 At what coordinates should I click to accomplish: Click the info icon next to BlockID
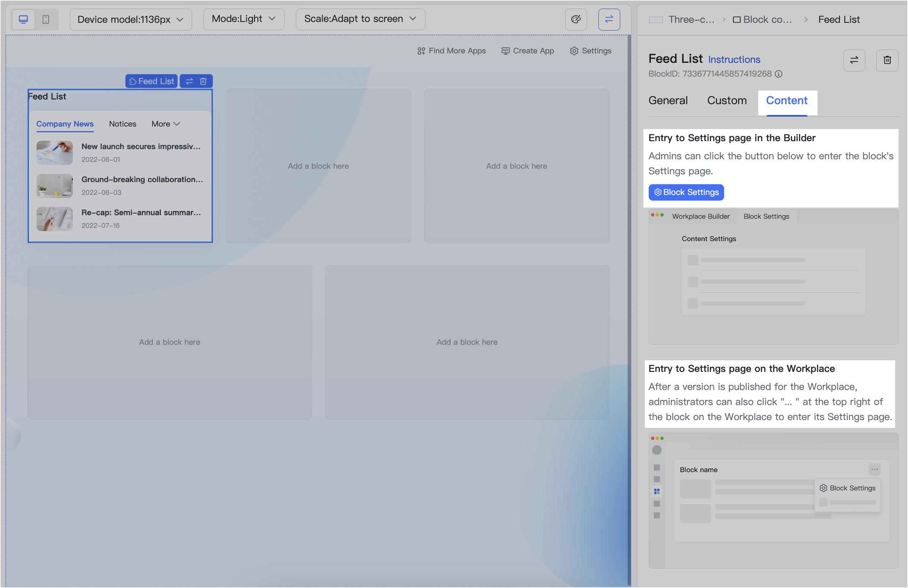779,74
